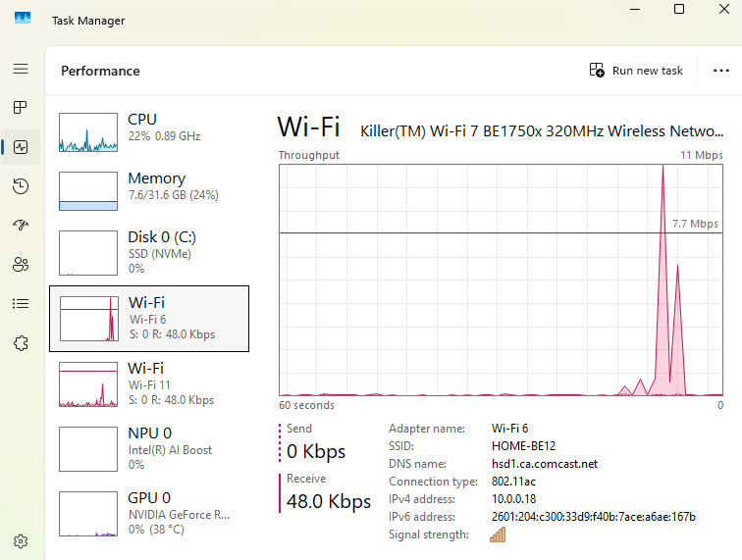742x560 pixels.
Task: Maximize the Task Manager window
Action: (x=679, y=9)
